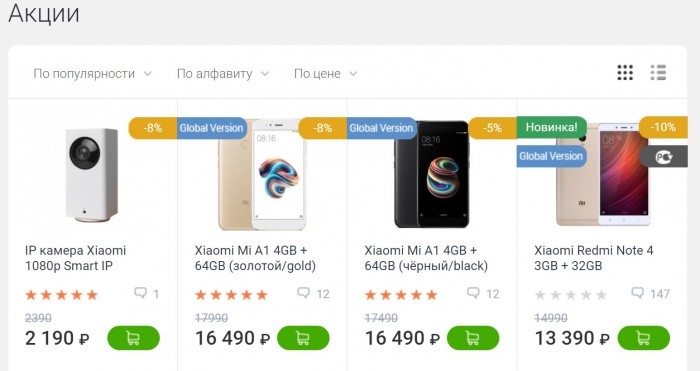Screen dimensions: 700x371
Task: Click the white IP camera product image
Action: coord(92,175)
